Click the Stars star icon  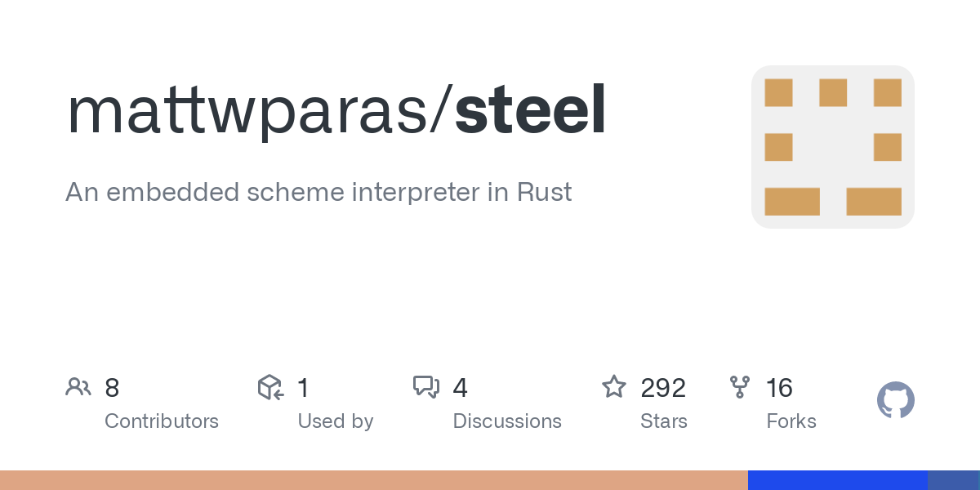613,387
